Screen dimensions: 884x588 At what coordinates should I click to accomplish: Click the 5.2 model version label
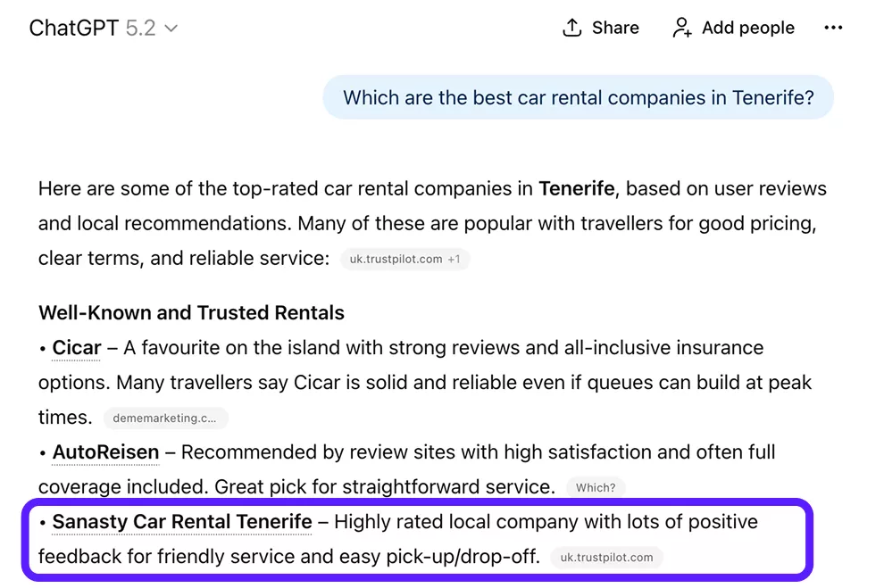tap(140, 28)
